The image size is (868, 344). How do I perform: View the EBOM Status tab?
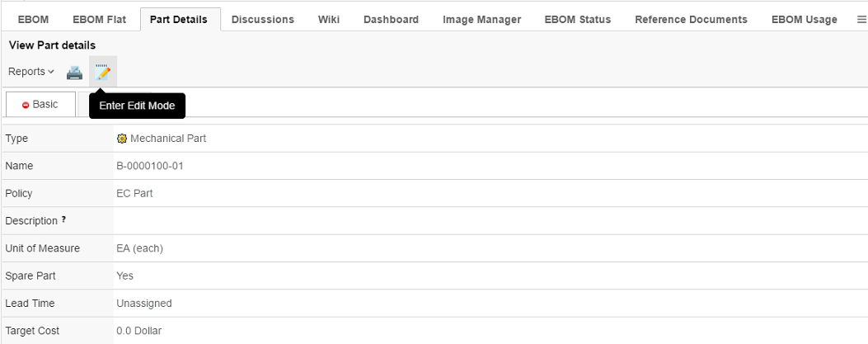(x=578, y=20)
